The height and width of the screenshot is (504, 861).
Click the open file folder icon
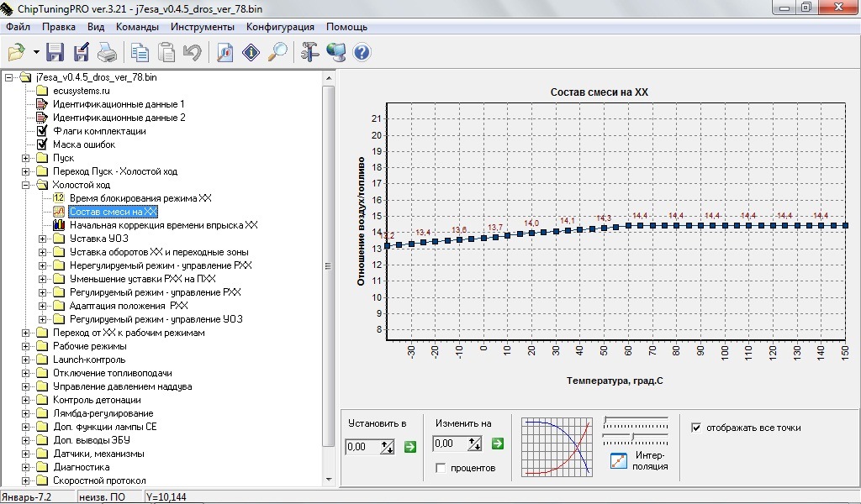pyautogui.click(x=16, y=53)
